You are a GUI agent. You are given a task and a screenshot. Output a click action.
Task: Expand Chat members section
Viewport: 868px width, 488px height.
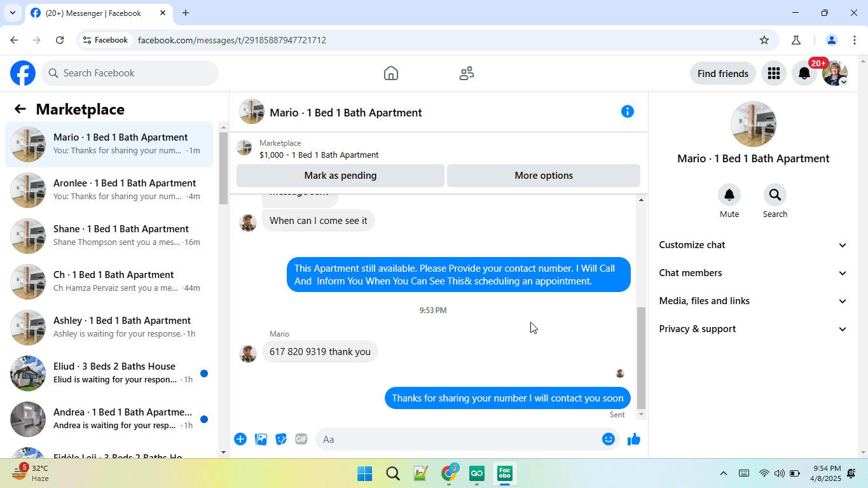point(753,273)
